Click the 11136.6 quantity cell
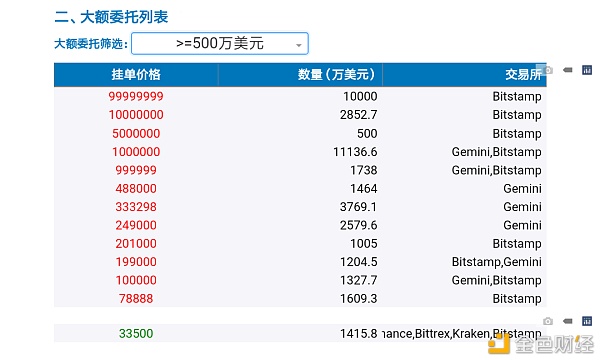Screen dimensions: 600x360 click(355, 152)
